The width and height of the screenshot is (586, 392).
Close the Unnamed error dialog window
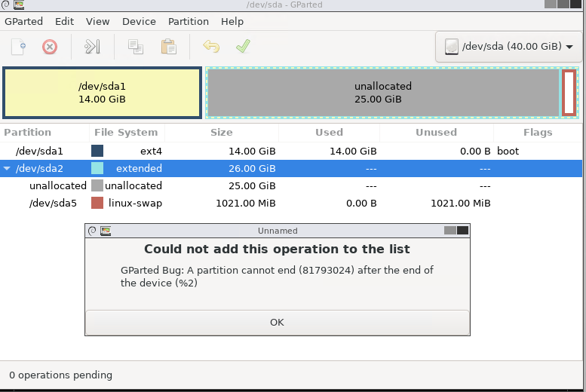[x=462, y=231]
